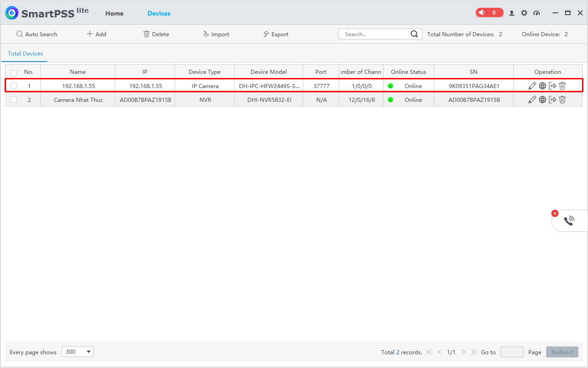This screenshot has width=588, height=368.
Task: Click the SmartPSS lite logo
Action: point(47,13)
